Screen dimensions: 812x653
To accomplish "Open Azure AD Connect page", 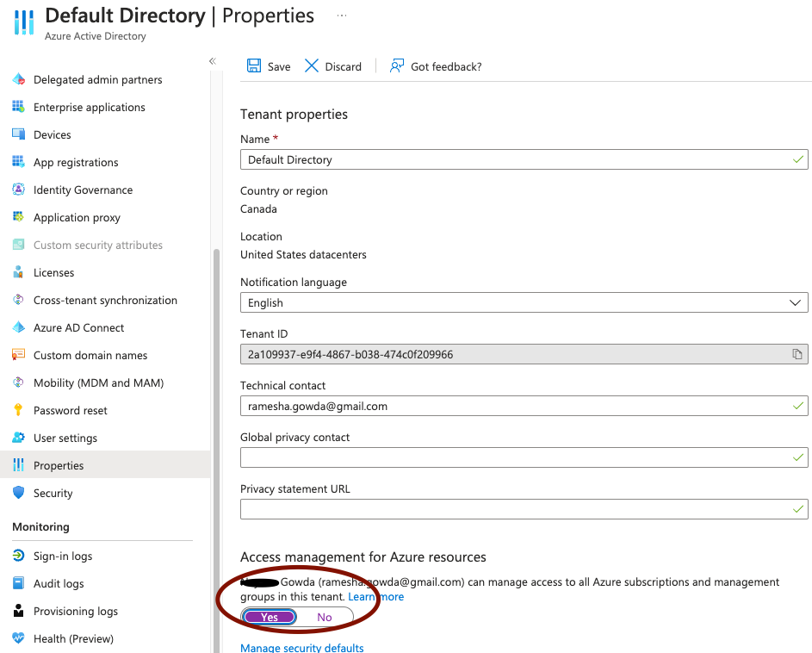I will click(x=78, y=327).
